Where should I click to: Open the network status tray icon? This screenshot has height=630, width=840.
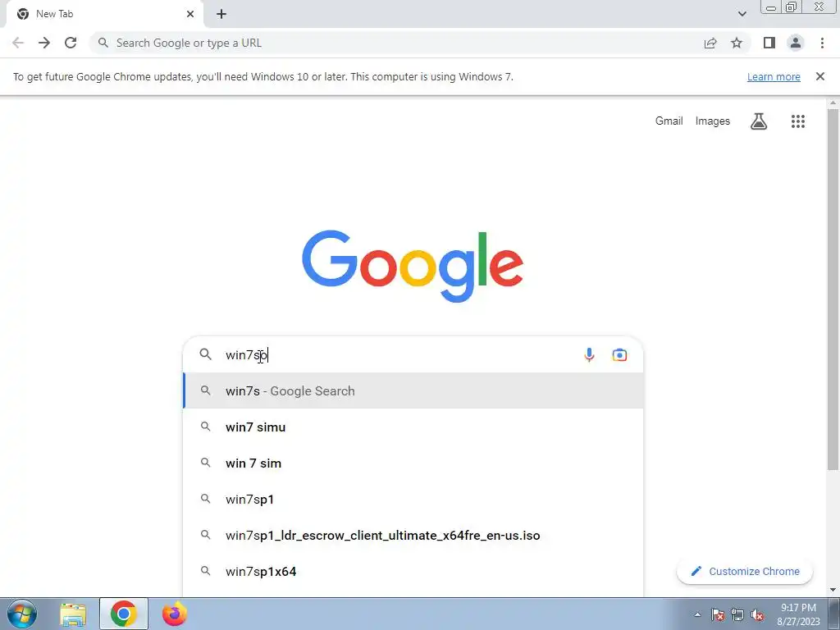[737, 614]
